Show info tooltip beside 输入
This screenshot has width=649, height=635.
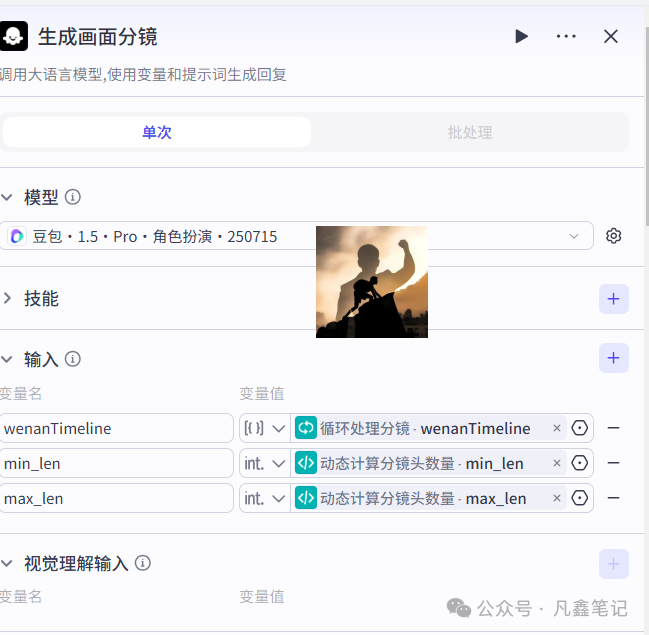tap(73, 359)
